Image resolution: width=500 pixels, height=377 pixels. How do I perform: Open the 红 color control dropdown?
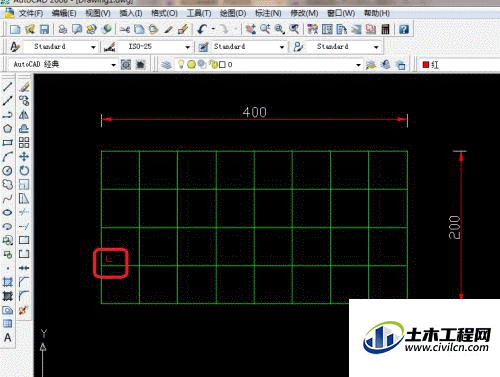(460, 64)
